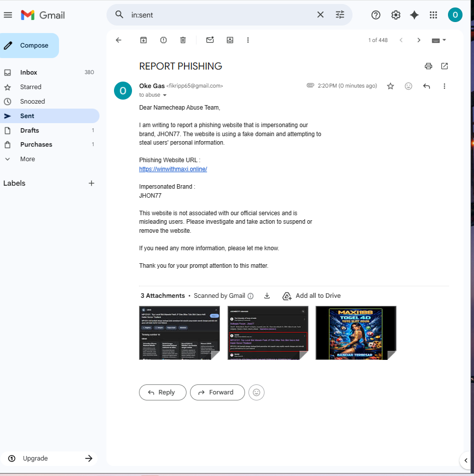Open the main menu hamburger icon

[8, 15]
